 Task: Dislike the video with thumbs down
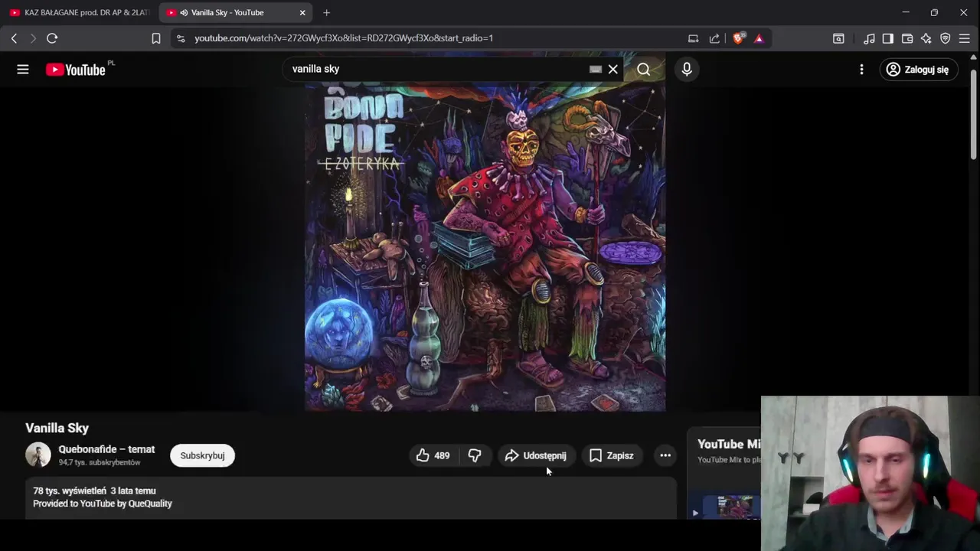pyautogui.click(x=475, y=455)
